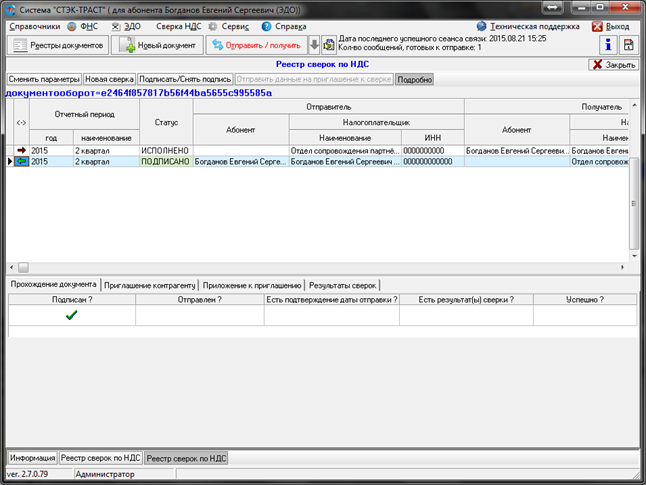Switch to the Приглашение контрагенту tab
Screen dimensions: 646x485
coord(149,285)
